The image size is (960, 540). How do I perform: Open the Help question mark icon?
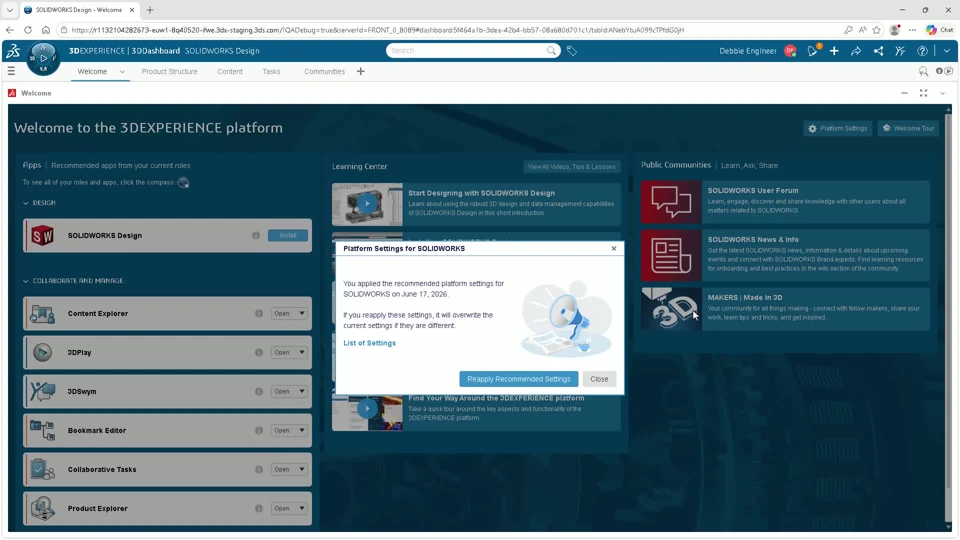(922, 51)
